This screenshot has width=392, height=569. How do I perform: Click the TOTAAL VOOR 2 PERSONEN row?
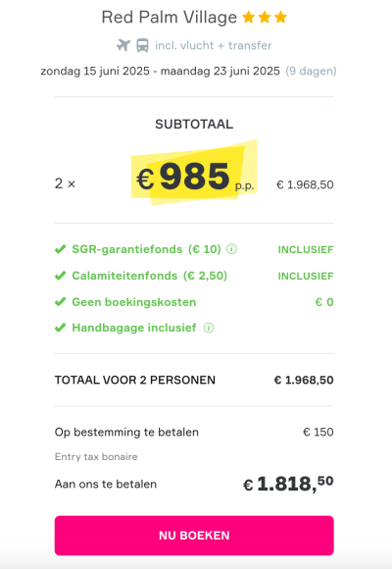pos(194,380)
